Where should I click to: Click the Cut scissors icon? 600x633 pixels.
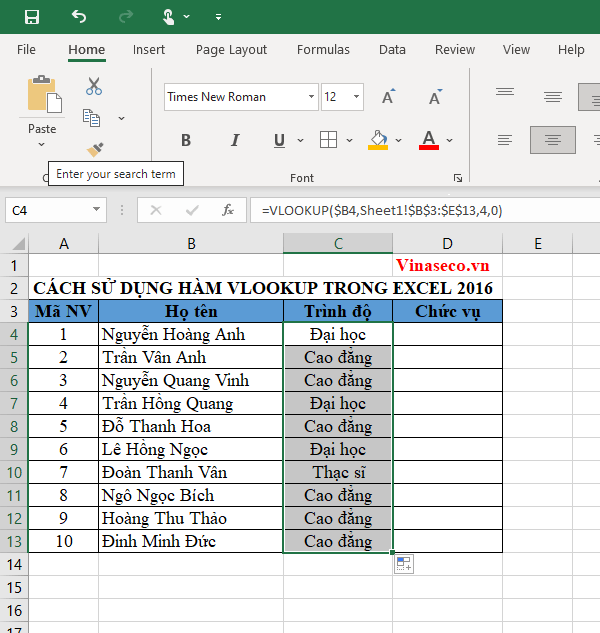[x=94, y=87]
